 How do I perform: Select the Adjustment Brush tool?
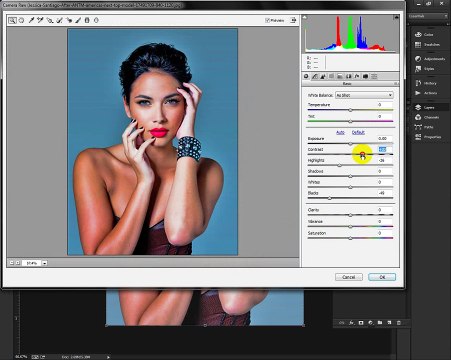[x=78, y=20]
